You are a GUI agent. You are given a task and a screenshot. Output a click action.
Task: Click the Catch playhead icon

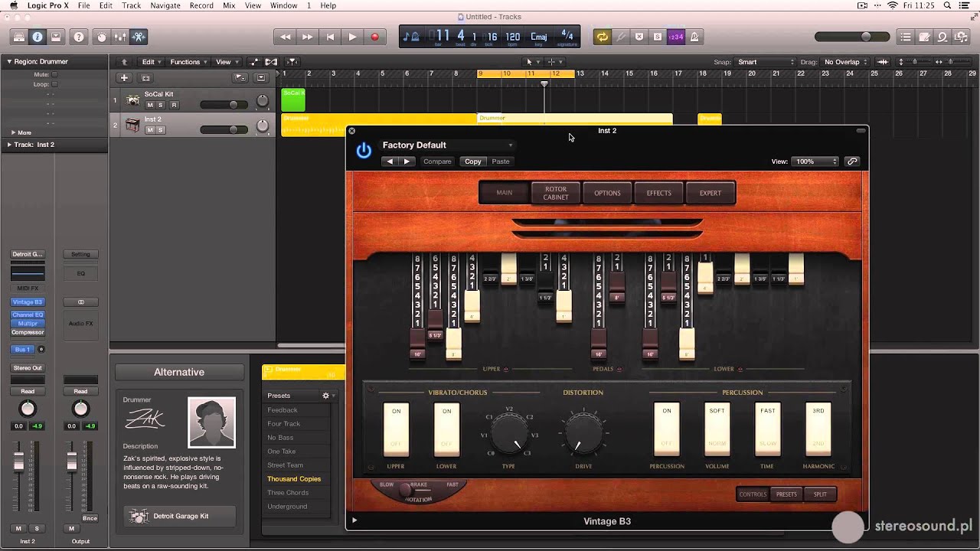[x=292, y=62]
